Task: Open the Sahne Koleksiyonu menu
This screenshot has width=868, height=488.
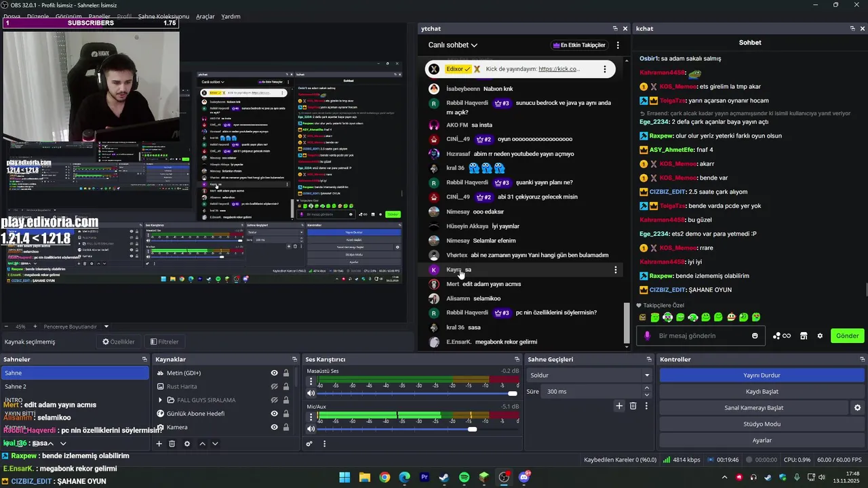Action: [x=163, y=16]
